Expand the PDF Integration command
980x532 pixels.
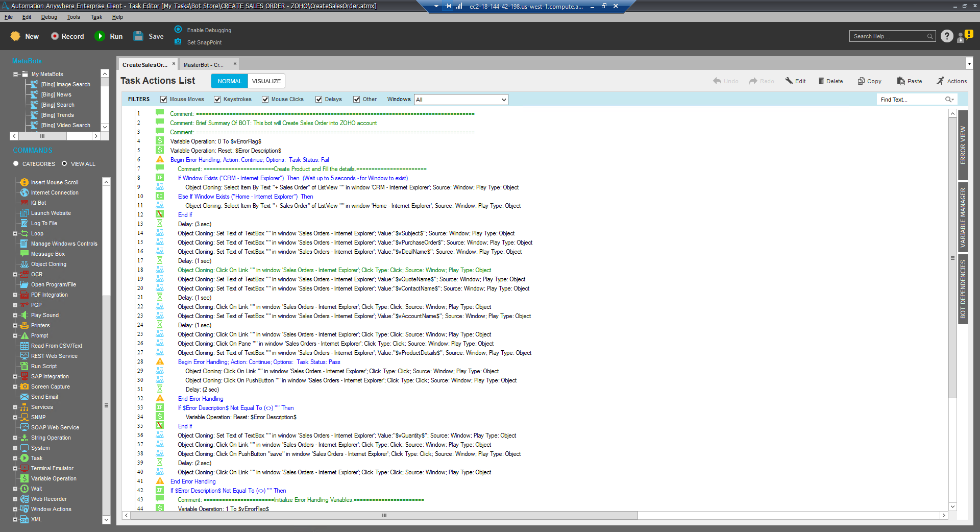tap(15, 295)
